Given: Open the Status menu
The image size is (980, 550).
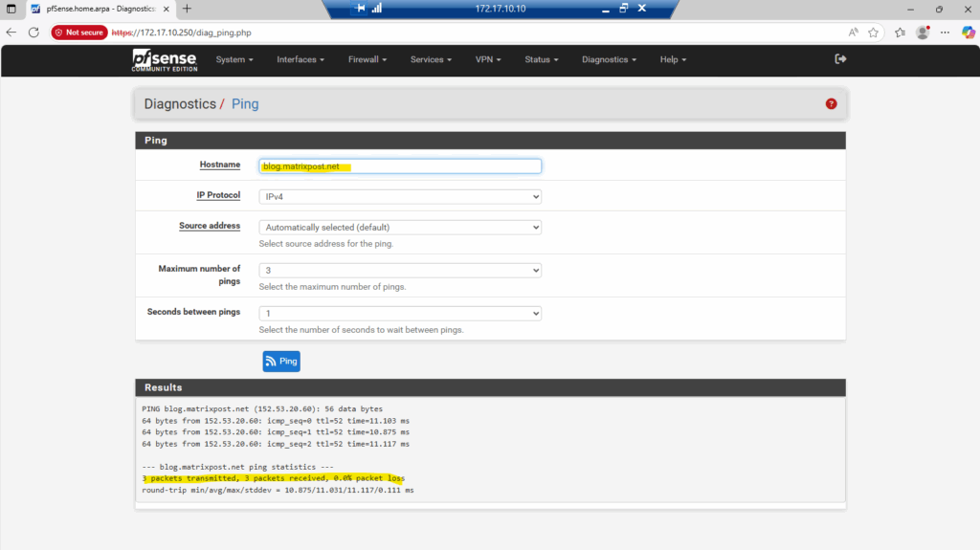Looking at the screenshot, I should tap(542, 59).
